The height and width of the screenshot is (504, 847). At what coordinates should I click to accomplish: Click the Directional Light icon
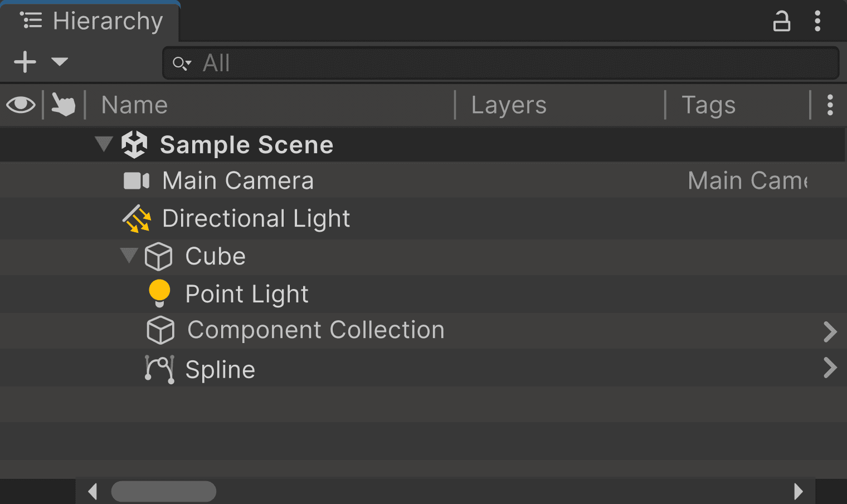pyautogui.click(x=137, y=219)
